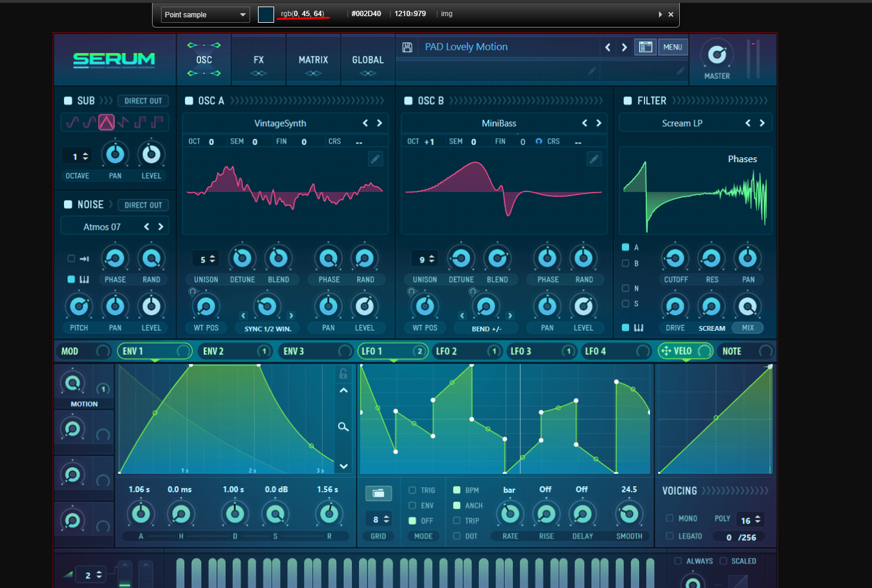Click the save preset floppy icon

click(x=407, y=47)
